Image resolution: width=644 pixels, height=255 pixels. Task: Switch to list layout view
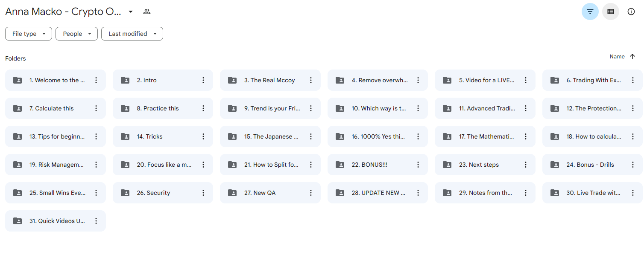click(610, 12)
